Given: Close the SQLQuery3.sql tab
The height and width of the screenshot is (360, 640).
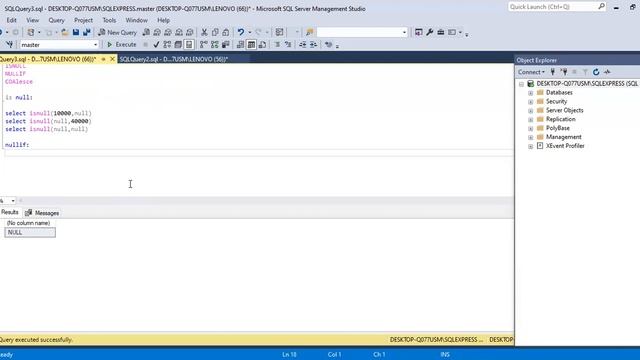Looking at the screenshot, I should coord(112,59).
